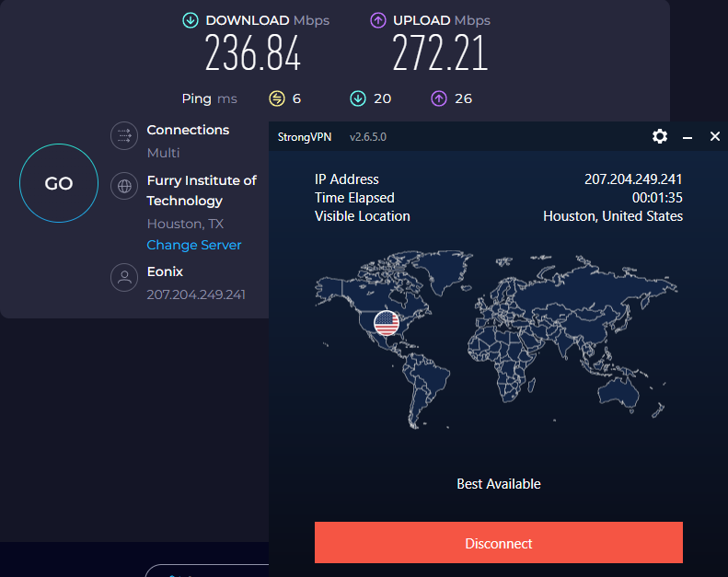Open StrongVPN settings gear

click(660, 136)
